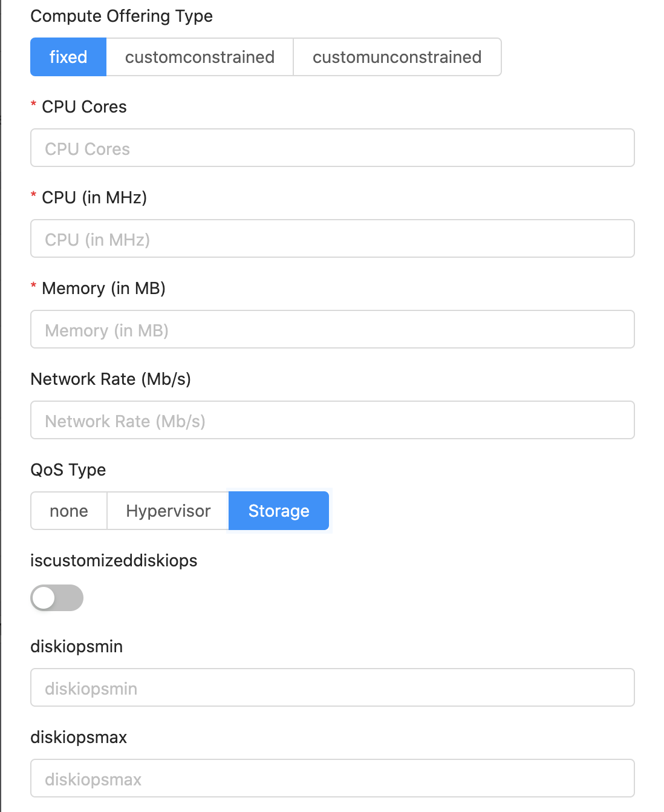The width and height of the screenshot is (664, 812).
Task: Click the "iscustomizeddiskiops" label text
Action: [x=114, y=561]
